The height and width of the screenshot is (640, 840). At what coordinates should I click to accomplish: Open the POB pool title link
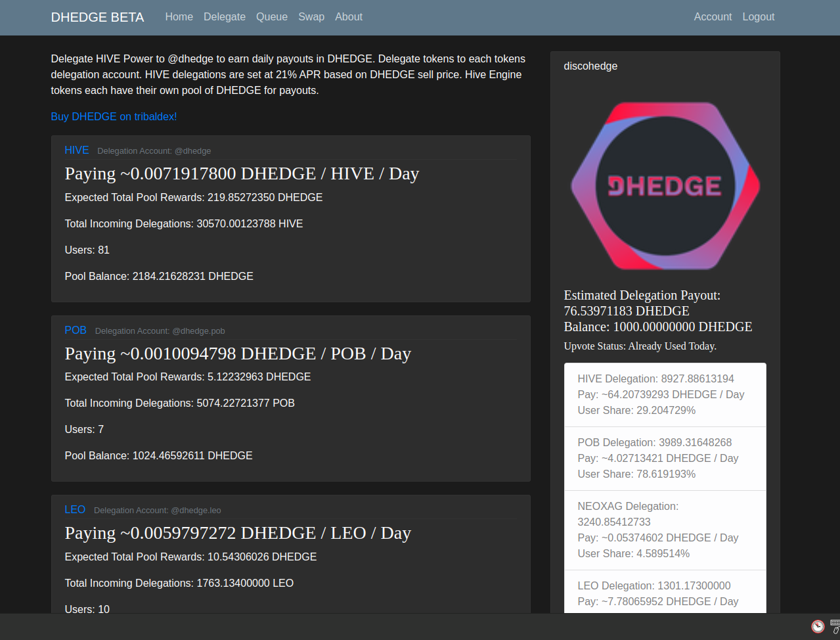click(x=76, y=331)
